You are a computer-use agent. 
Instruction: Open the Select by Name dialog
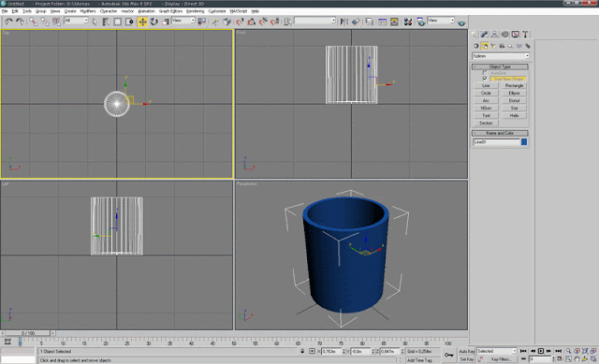106,22
